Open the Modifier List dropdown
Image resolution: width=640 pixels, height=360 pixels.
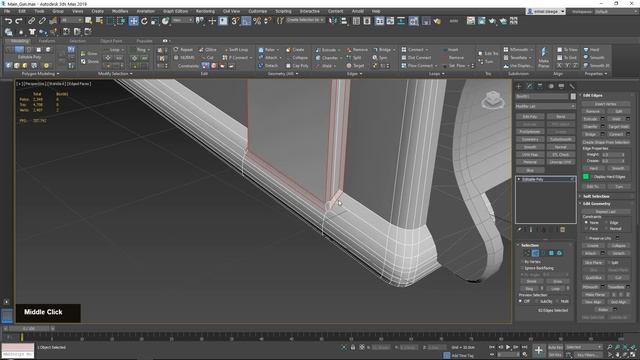pyautogui.click(x=545, y=106)
